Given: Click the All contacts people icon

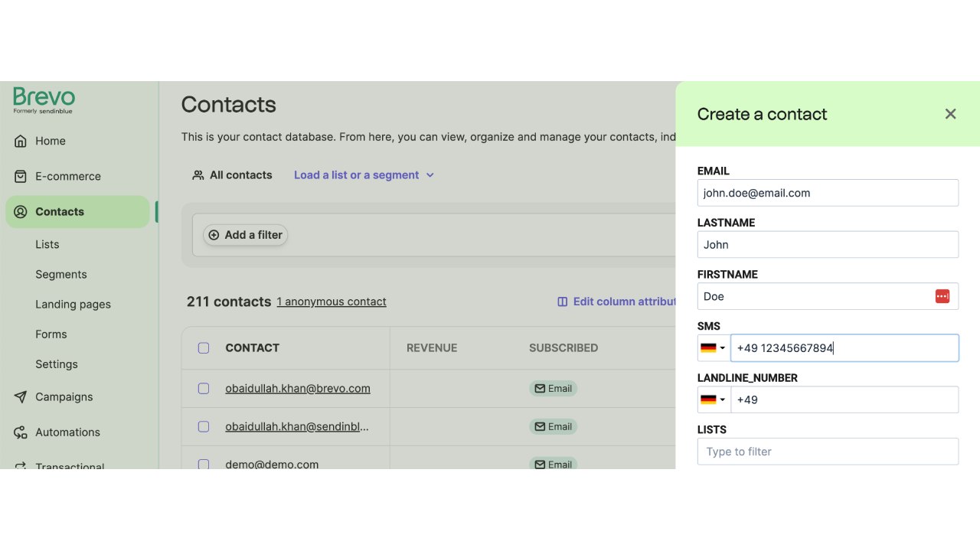Looking at the screenshot, I should (198, 175).
